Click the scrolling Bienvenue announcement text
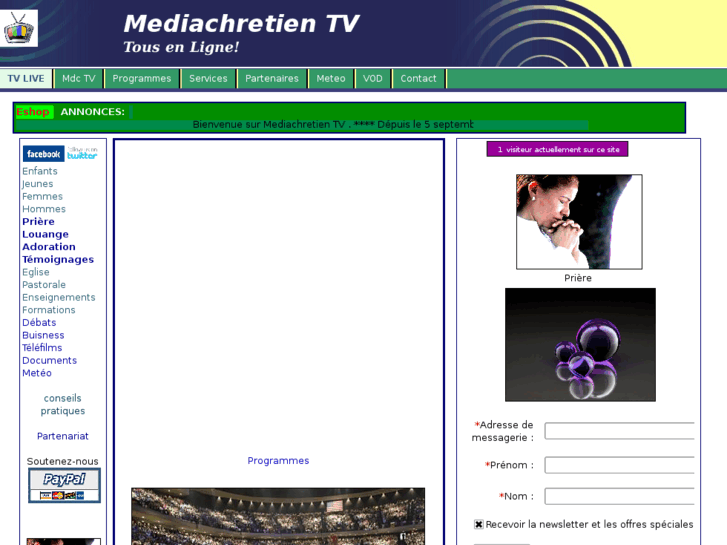 click(x=333, y=124)
